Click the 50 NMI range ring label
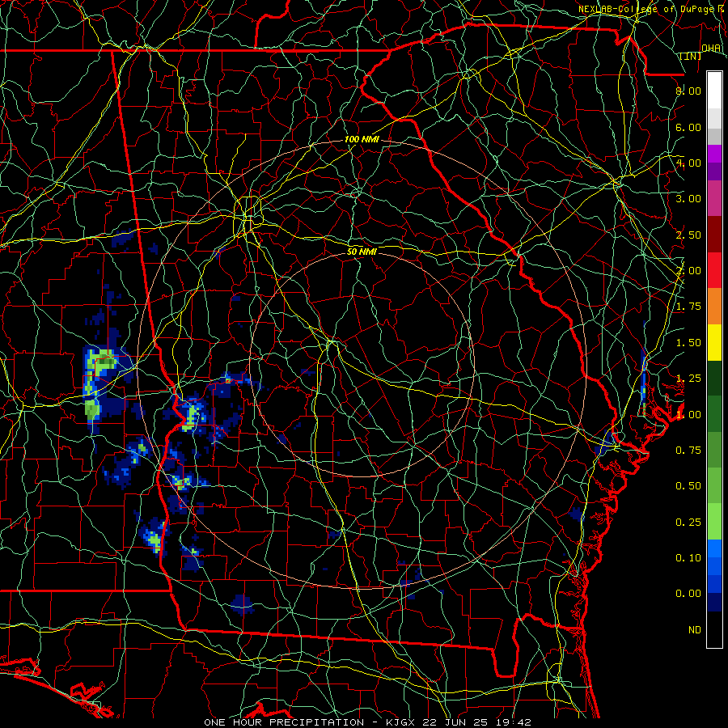728x728 pixels. 362,252
